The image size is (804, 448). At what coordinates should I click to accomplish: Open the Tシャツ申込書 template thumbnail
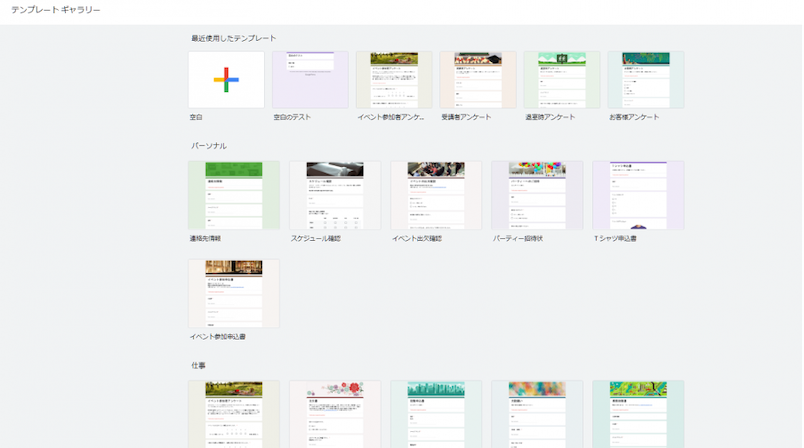[x=638, y=195]
